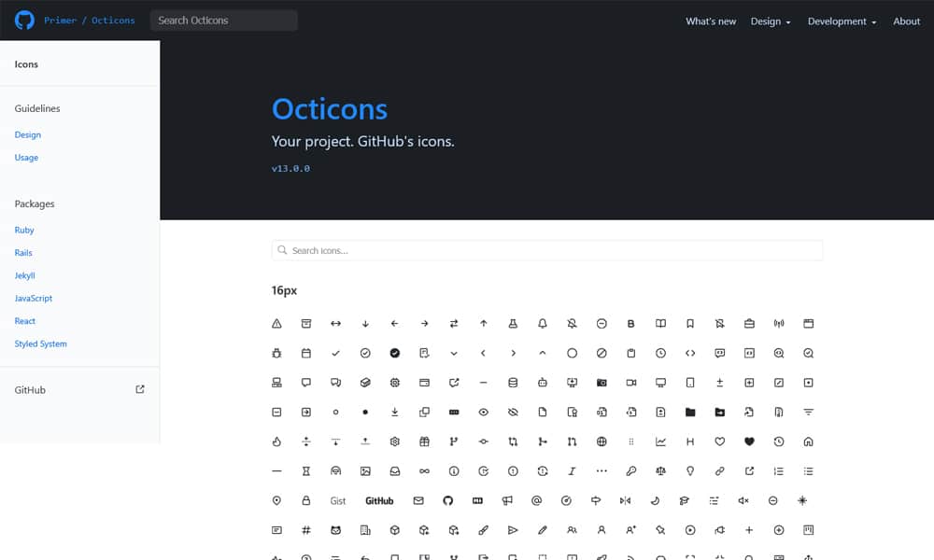The width and height of the screenshot is (934, 560).
Task: Click the gear settings octicon
Action: tap(395, 441)
